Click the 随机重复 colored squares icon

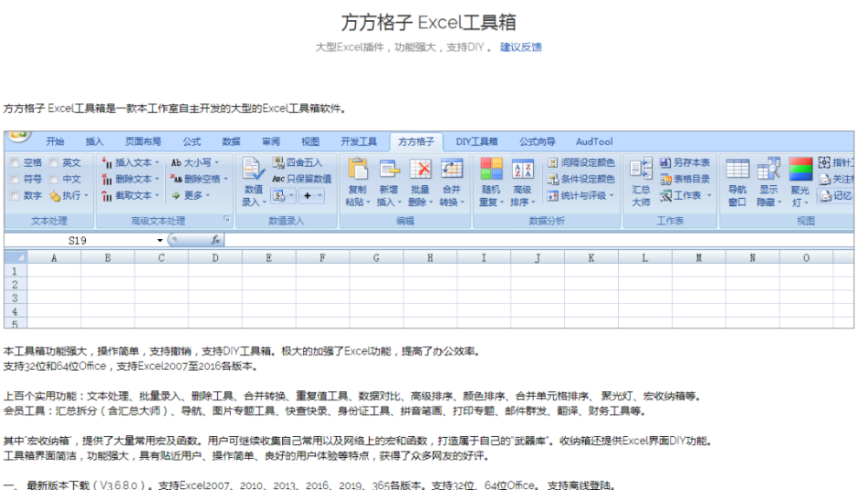coord(491,169)
